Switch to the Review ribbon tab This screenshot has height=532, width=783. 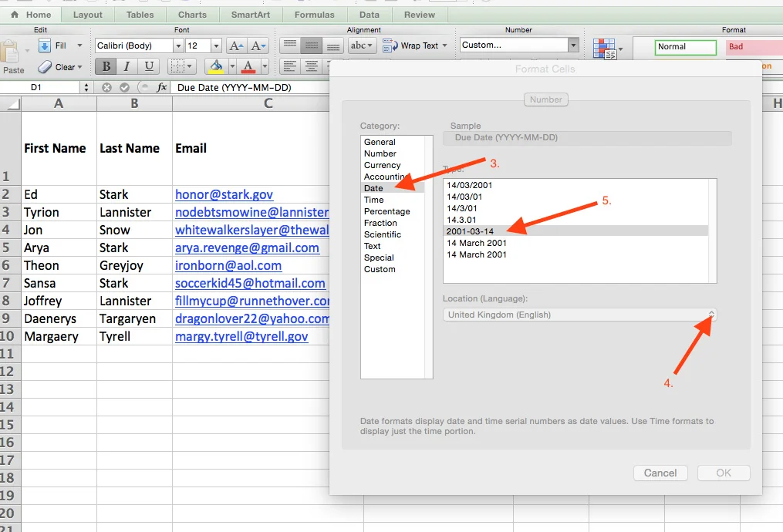coord(420,15)
